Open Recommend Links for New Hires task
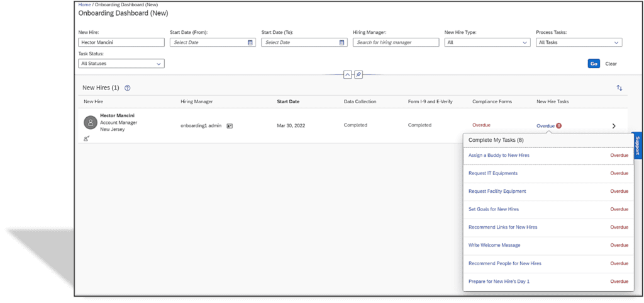Viewport: 644px width, 303px height. click(502, 227)
